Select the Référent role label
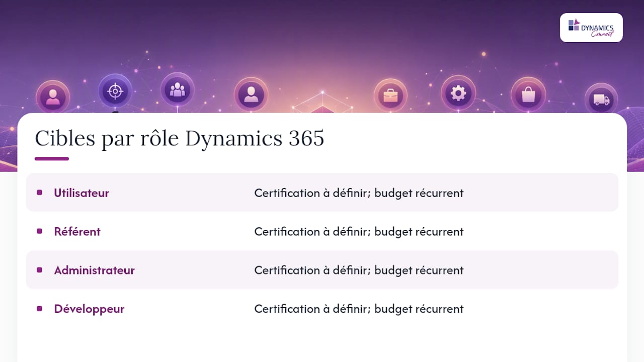The width and height of the screenshot is (644, 362). 77,231
